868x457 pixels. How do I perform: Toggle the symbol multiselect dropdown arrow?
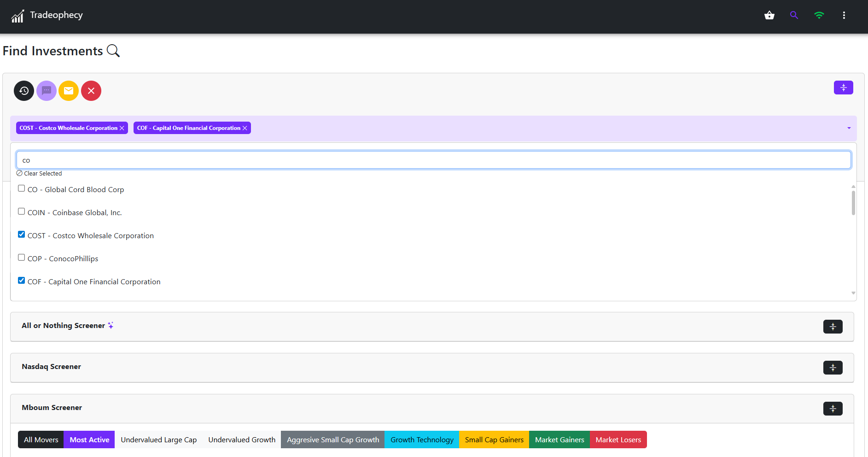(849, 128)
